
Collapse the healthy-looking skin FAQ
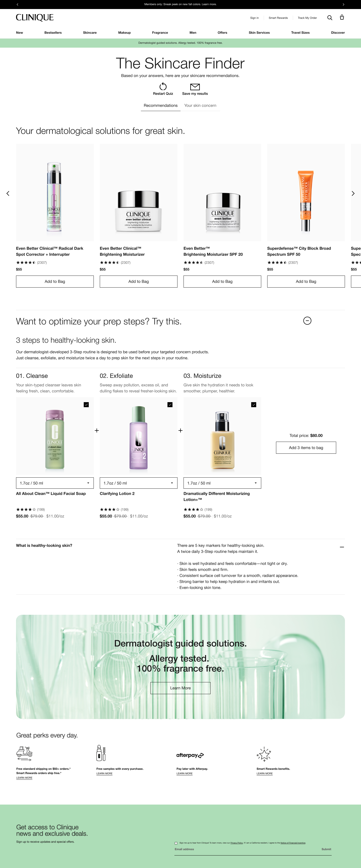pos(342,547)
